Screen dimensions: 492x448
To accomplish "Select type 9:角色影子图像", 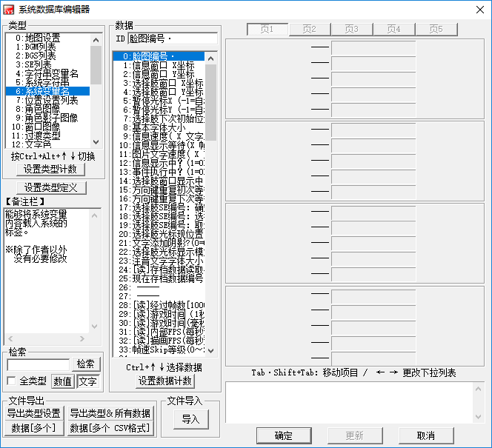I will click(x=47, y=118).
